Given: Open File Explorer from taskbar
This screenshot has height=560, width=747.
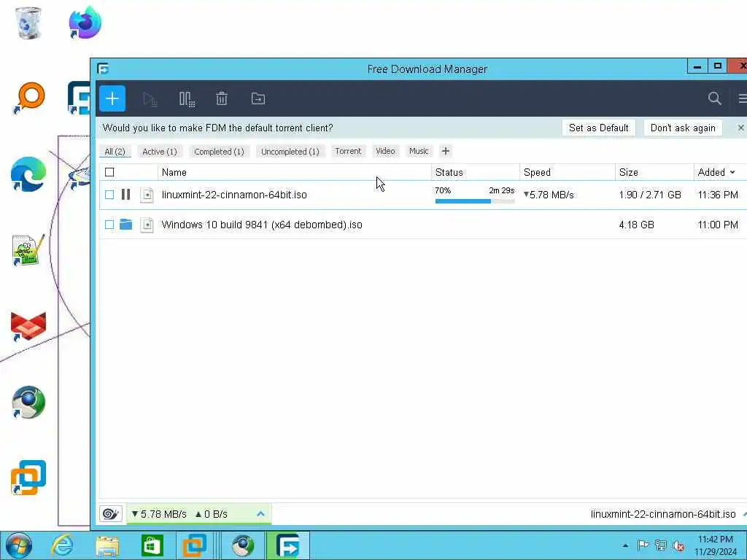Looking at the screenshot, I should (107, 545).
